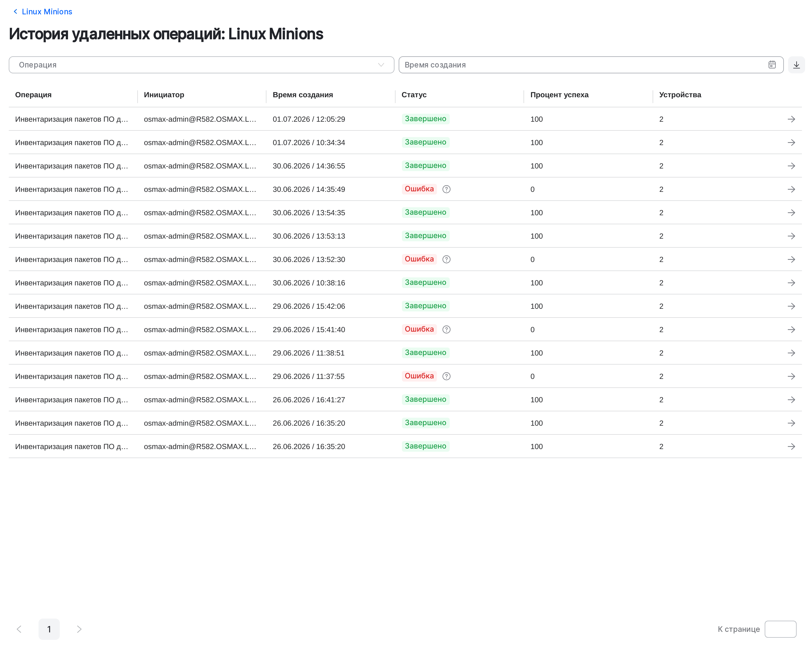Open details arrow for 26.06.2026 16:35:20 upper row
Viewport: 812px width, 647px height.
coord(791,423)
